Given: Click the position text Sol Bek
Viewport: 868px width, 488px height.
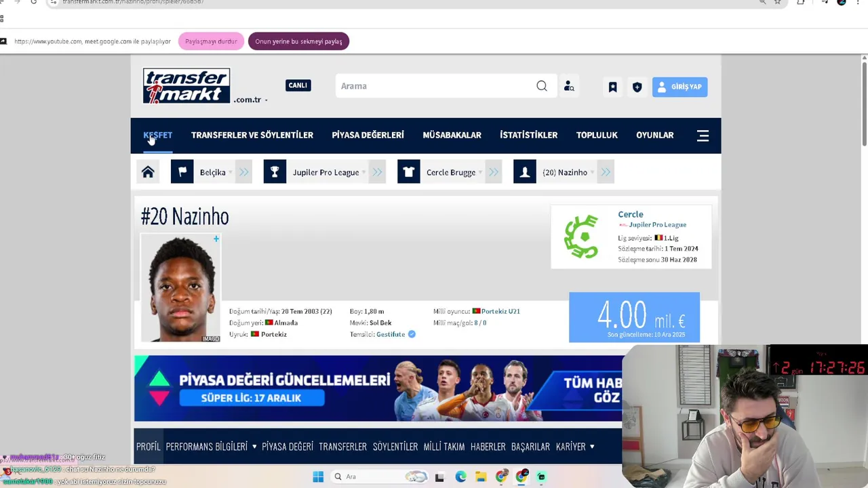Looking at the screenshot, I should coord(380,323).
